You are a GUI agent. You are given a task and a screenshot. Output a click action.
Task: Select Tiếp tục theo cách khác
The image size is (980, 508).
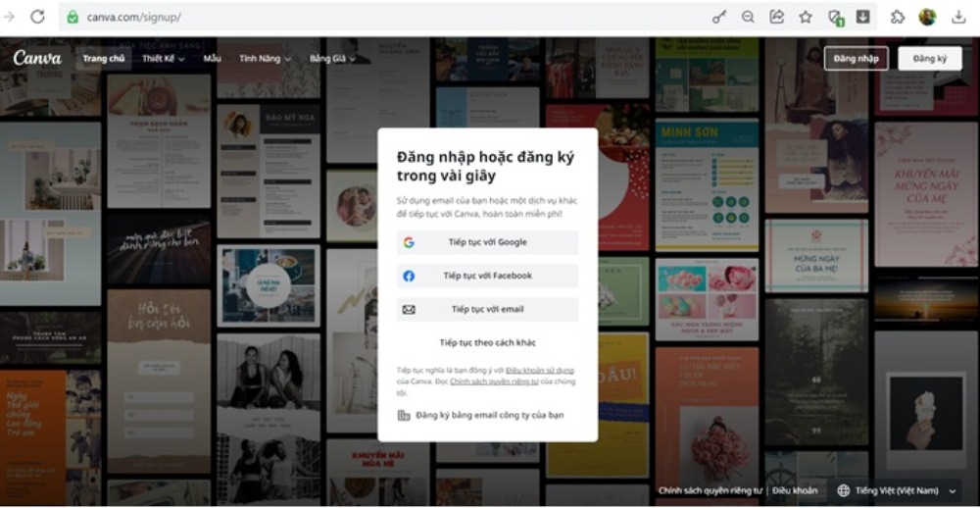(x=487, y=343)
